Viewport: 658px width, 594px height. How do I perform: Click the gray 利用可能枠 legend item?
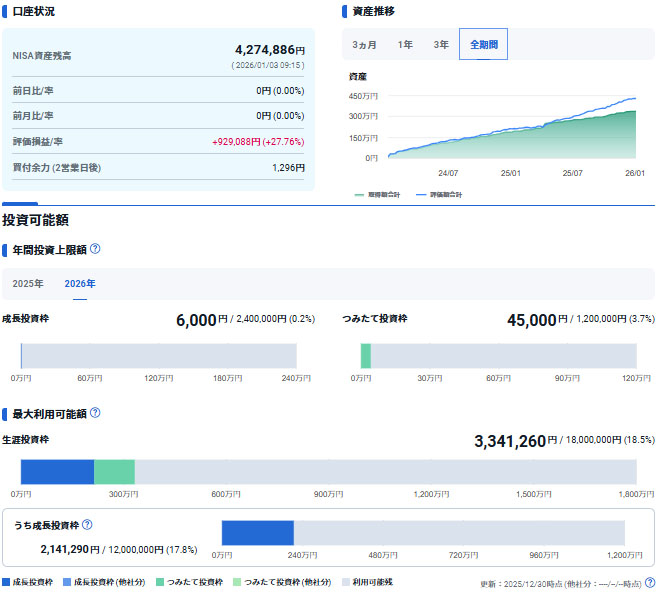click(367, 582)
